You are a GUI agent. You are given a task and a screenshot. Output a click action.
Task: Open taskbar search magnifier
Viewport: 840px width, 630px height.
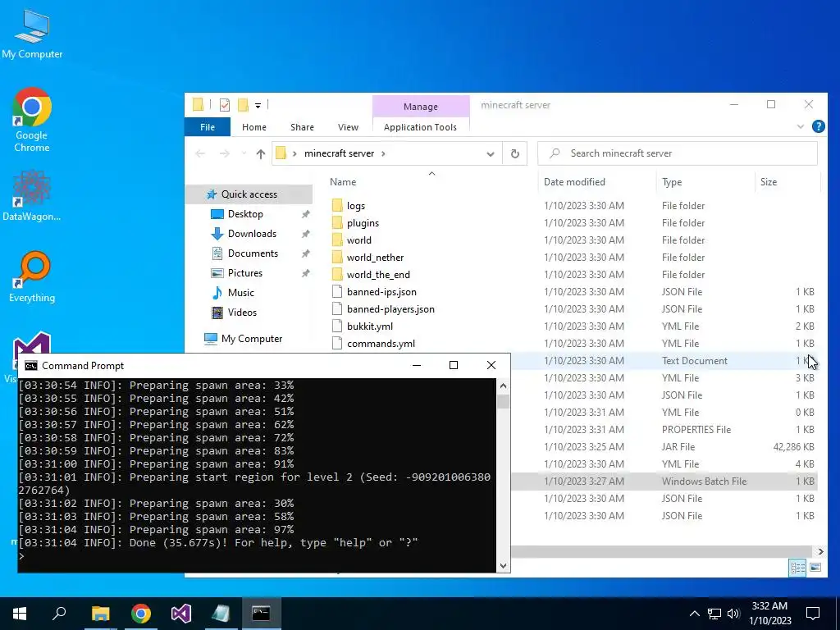coord(59,614)
